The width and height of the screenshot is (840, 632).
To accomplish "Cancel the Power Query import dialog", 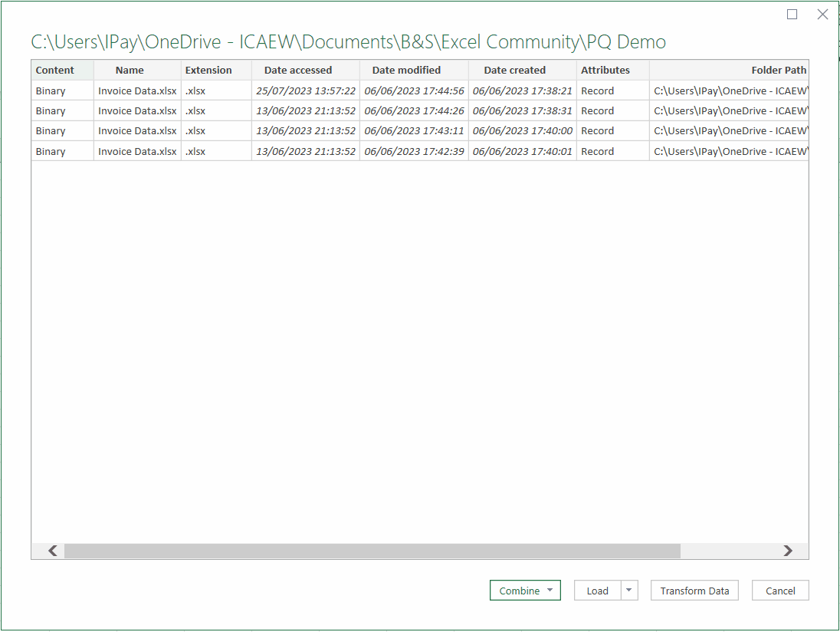I will 779,591.
